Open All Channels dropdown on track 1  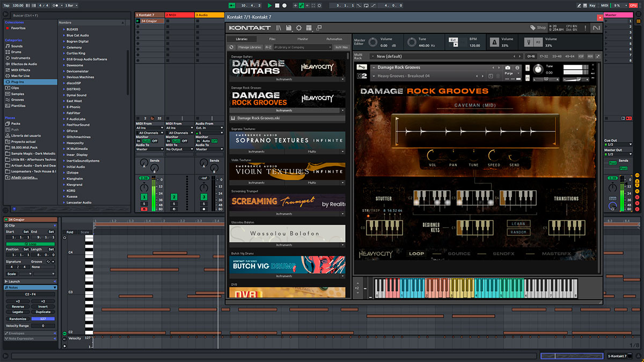click(150, 132)
